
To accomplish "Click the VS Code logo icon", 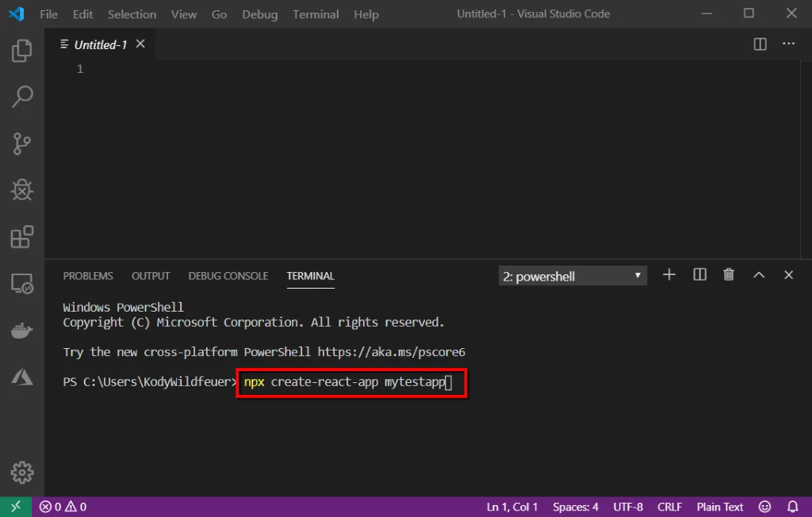I will 16,14.
